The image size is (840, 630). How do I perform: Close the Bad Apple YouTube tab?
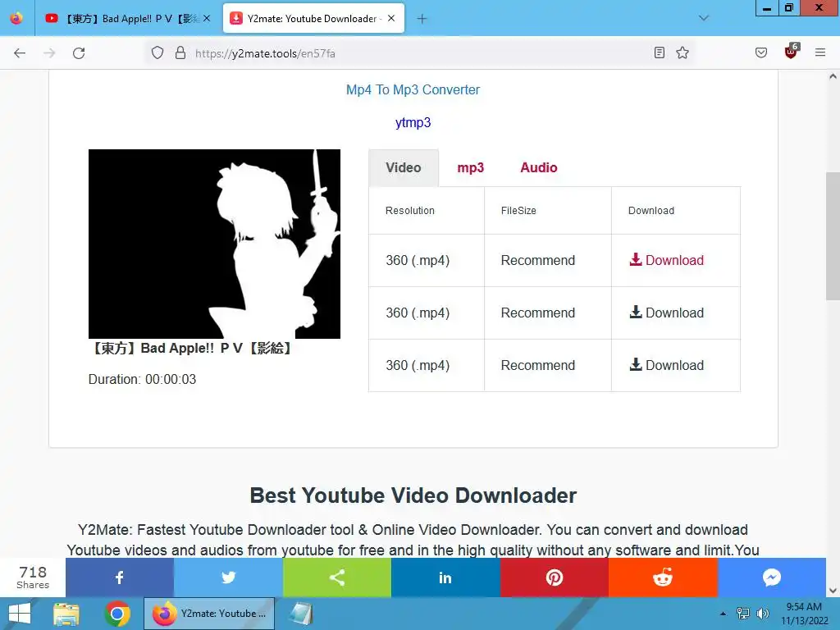click(207, 18)
